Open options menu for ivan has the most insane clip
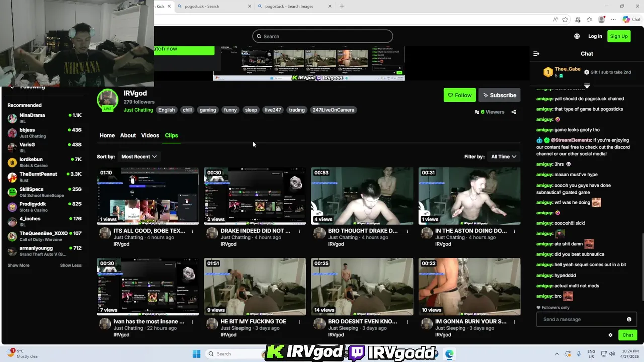Viewport: 644px width, 362px height. [192, 322]
